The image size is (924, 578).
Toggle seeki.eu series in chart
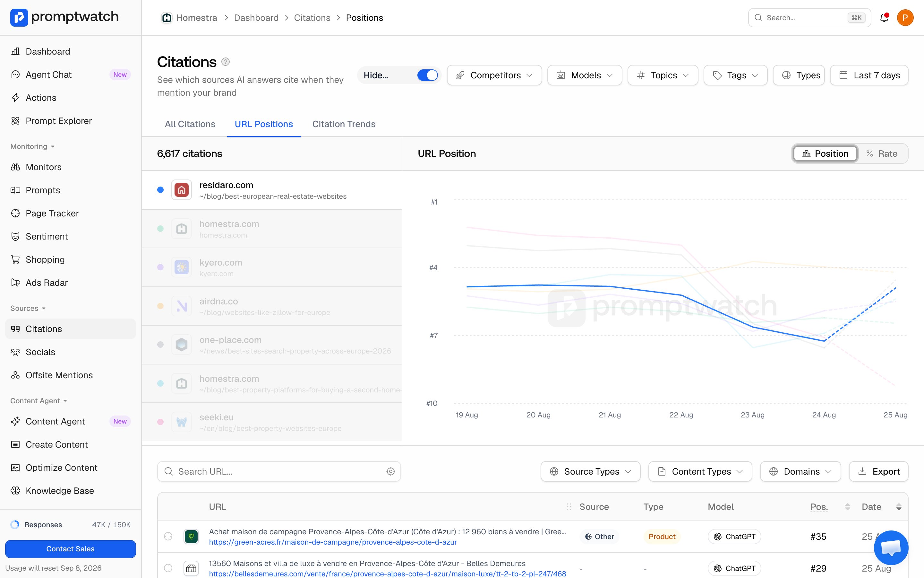tap(272, 422)
